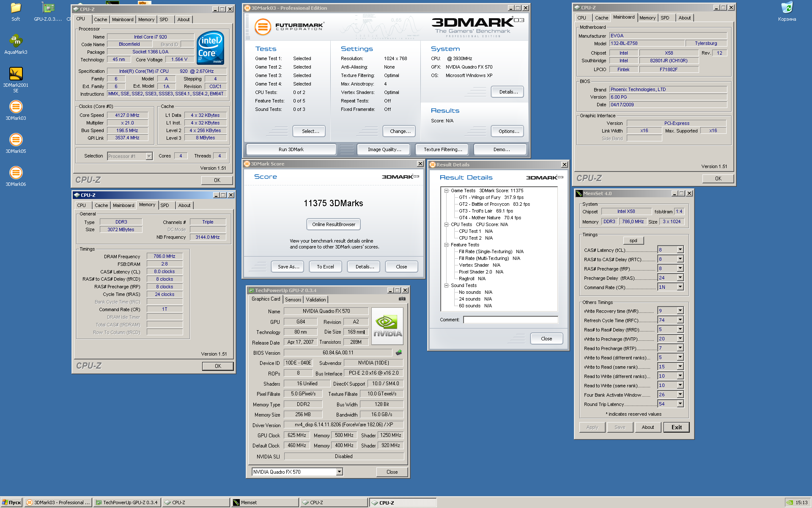Open Write Recovery time (tWR) dropdown
The height and width of the screenshot is (508, 812).
point(680,311)
